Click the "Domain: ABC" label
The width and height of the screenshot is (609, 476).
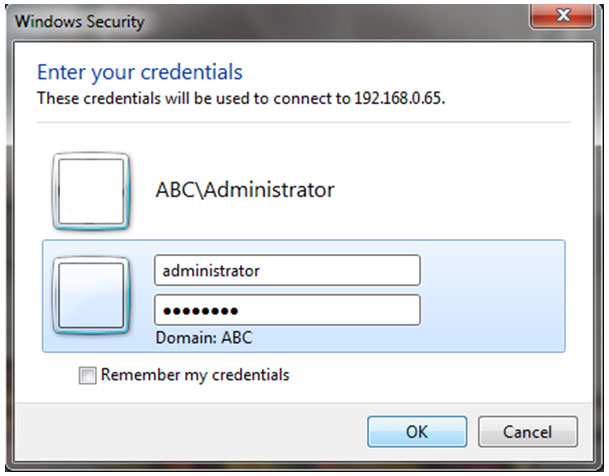point(204,337)
